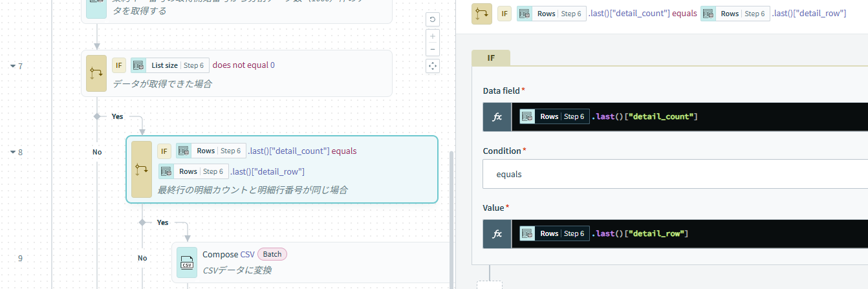The width and height of the screenshot is (868, 289).
Task: Click the IF badge on step 7
Action: coord(119,65)
